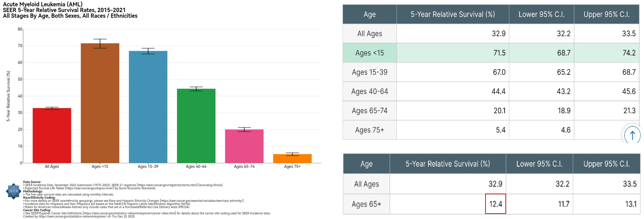Click the scroll-to-top arrow button
The height and width of the screenshot is (219, 644).
(x=632, y=135)
